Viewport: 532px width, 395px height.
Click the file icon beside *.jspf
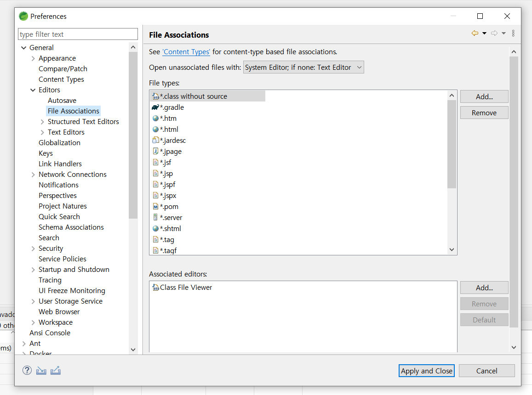click(x=156, y=185)
